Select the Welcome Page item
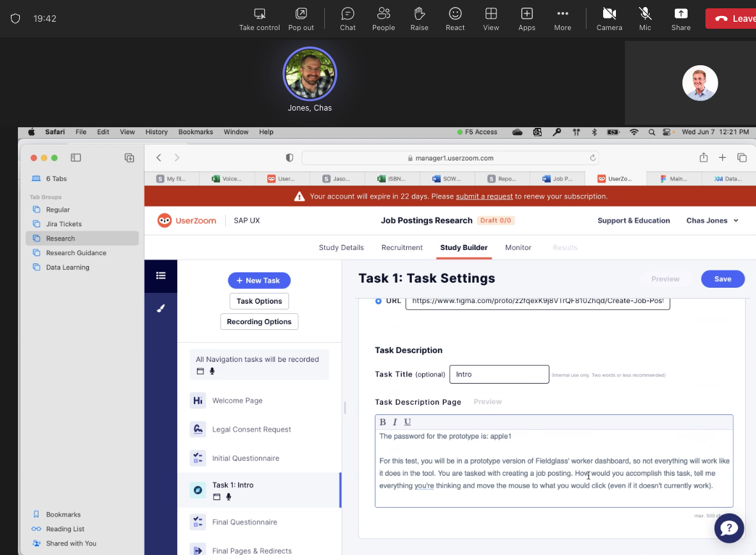 click(x=260, y=400)
